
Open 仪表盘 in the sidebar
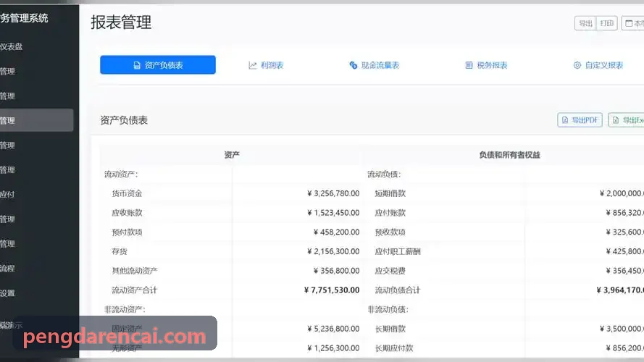[12, 47]
